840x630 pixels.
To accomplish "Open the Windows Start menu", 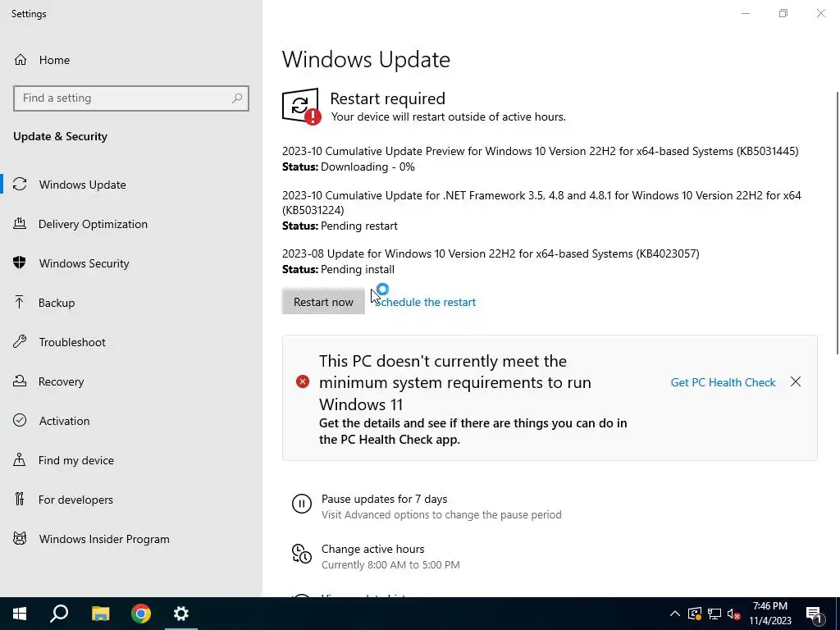I will point(20,614).
